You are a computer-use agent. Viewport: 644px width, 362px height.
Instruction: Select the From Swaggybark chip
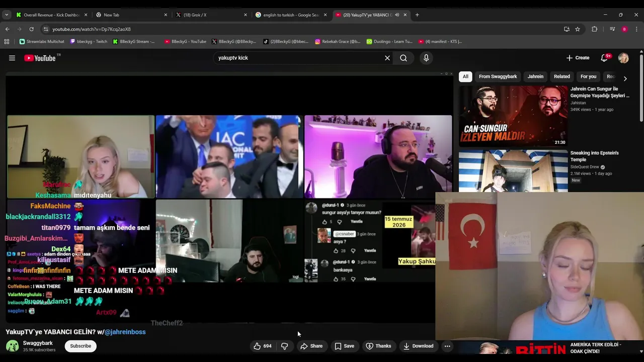tap(498, 76)
